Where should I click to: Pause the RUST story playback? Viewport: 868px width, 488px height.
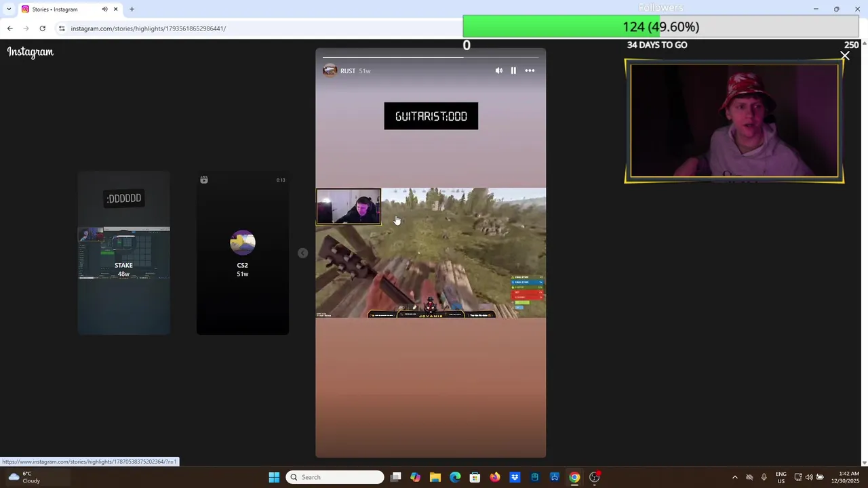pos(513,70)
